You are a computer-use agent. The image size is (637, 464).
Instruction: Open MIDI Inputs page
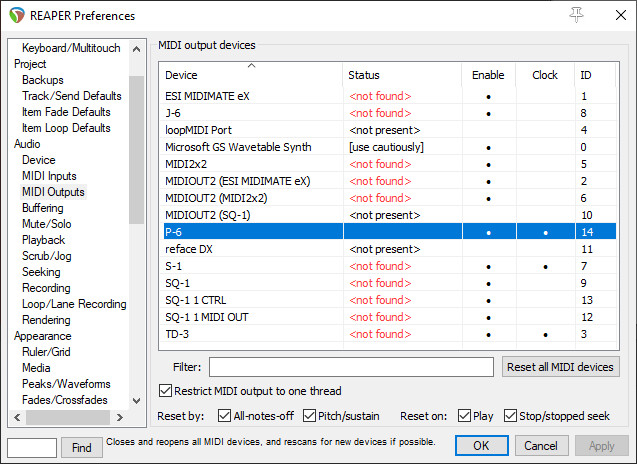pos(49,176)
